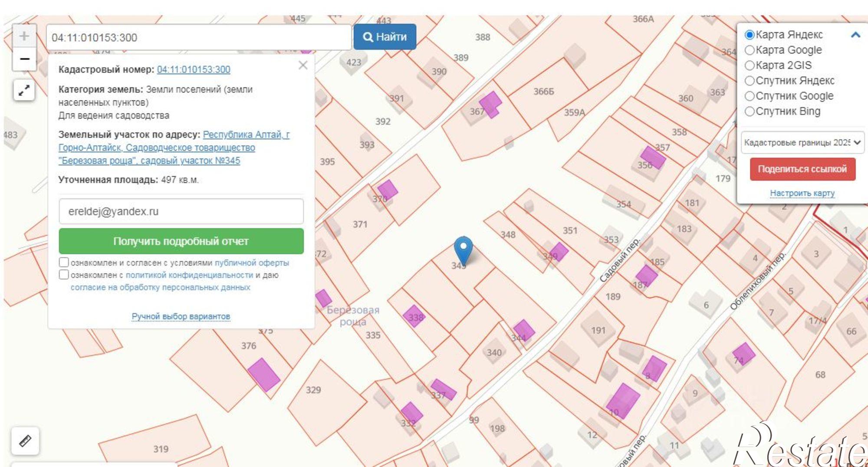Tick the privacy policy consent checkbox
This screenshot has height=467, width=868.
click(64, 274)
